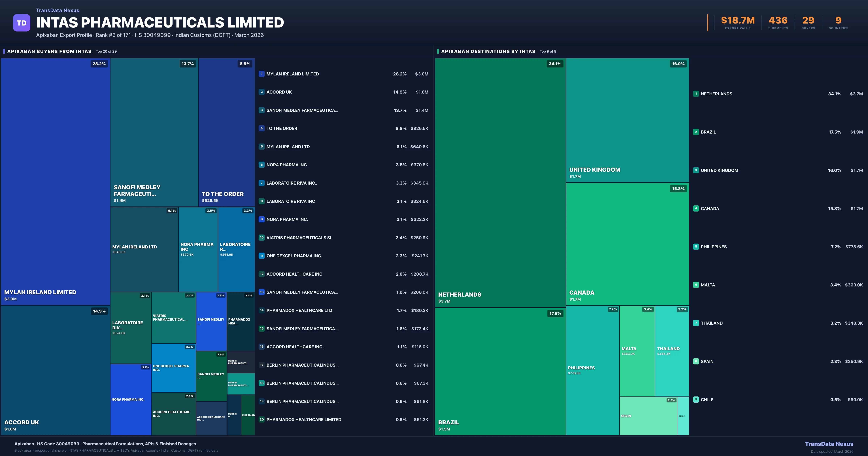This screenshot has height=456, width=868.
Task: Select rank badge 9 beside CHILE
Action: (696, 399)
